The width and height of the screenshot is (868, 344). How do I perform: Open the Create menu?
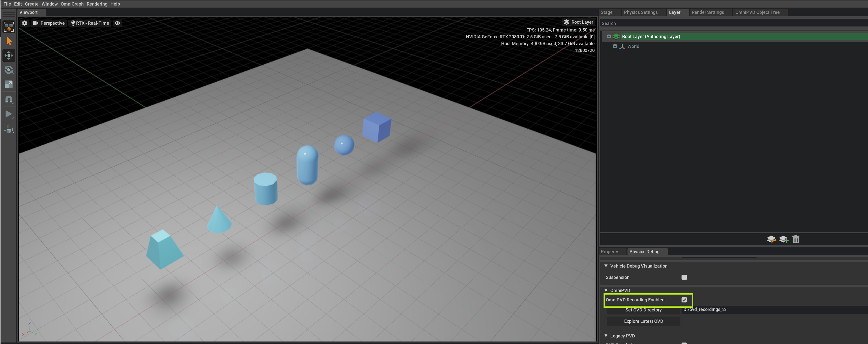tap(32, 4)
